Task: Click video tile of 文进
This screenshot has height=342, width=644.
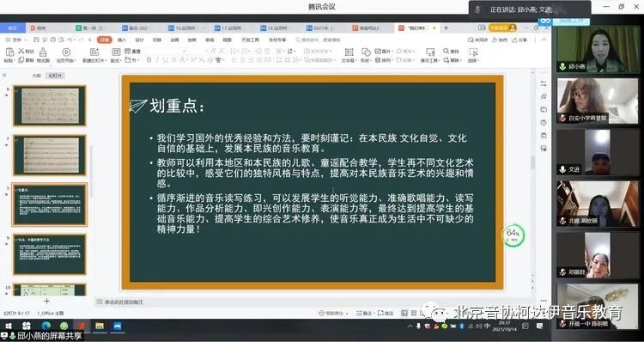Action: tap(598, 152)
